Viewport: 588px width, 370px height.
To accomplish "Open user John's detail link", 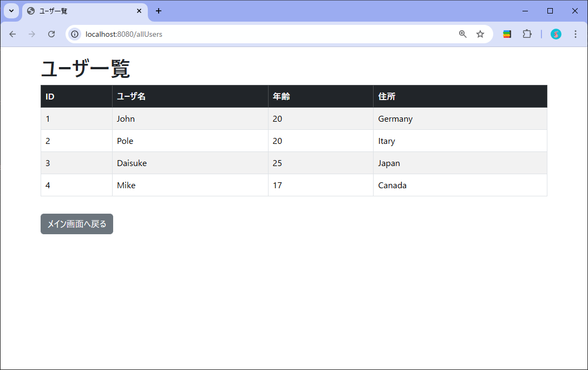I will pyautogui.click(x=126, y=118).
